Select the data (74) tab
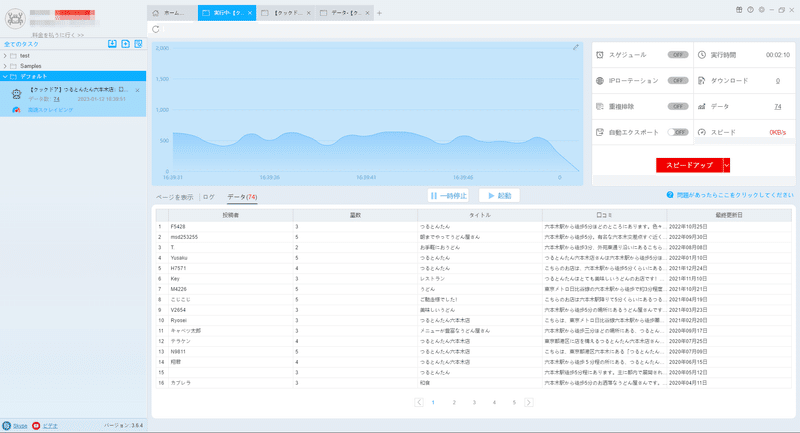This screenshot has width=800, height=433. point(242,197)
